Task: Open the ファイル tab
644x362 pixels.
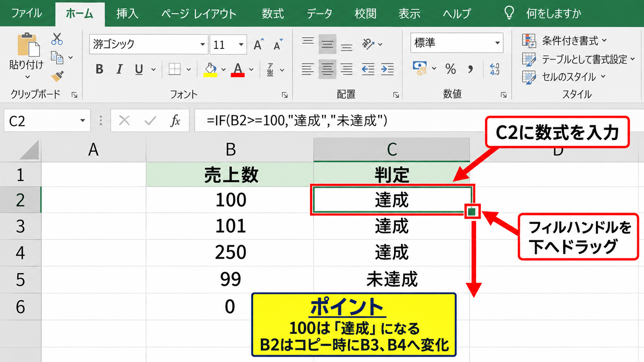Action: tap(27, 14)
